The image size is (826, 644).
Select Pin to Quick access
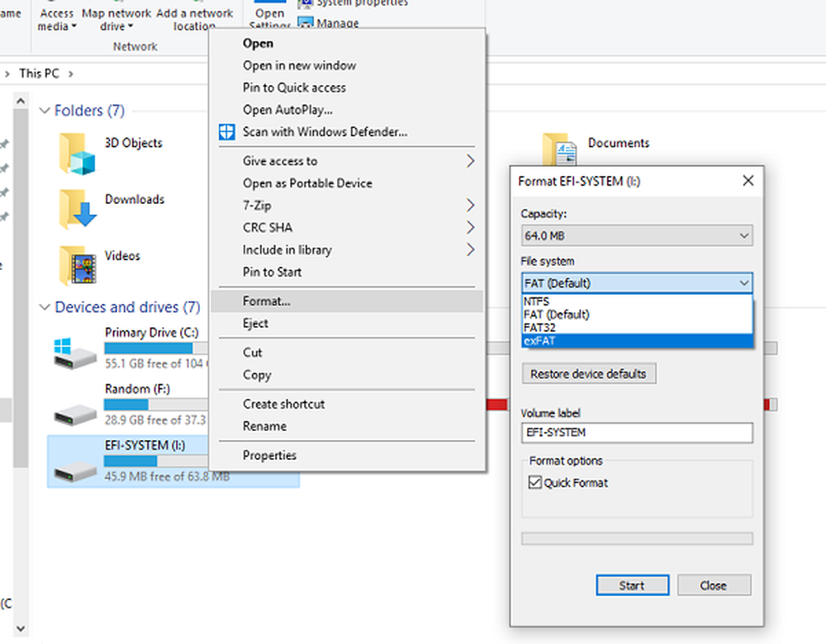(347, 88)
